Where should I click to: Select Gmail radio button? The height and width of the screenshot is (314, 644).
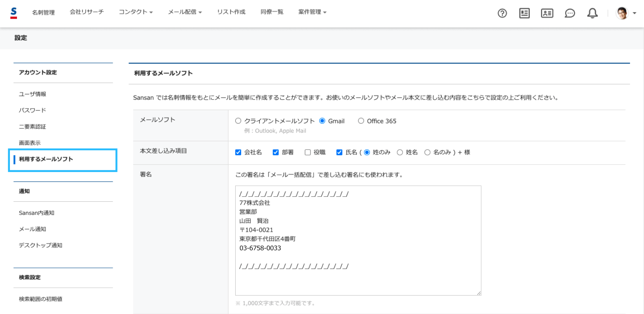pos(322,121)
